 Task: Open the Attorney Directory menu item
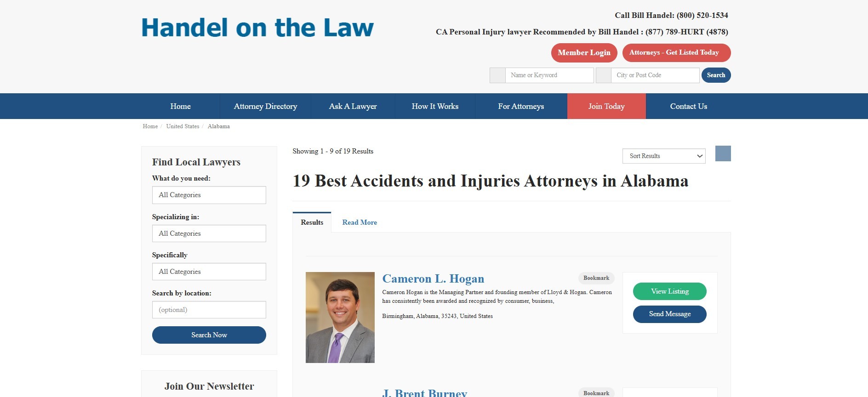[265, 106]
